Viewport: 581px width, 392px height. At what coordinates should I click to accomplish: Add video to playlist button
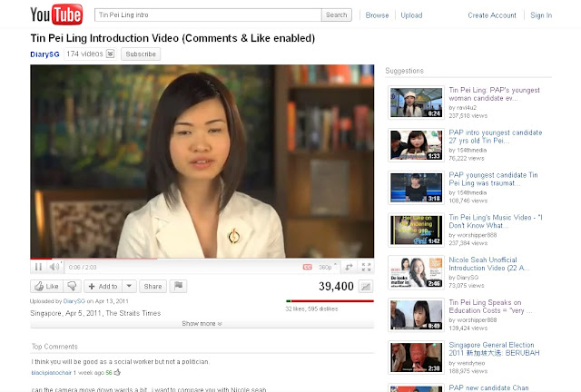[103, 287]
